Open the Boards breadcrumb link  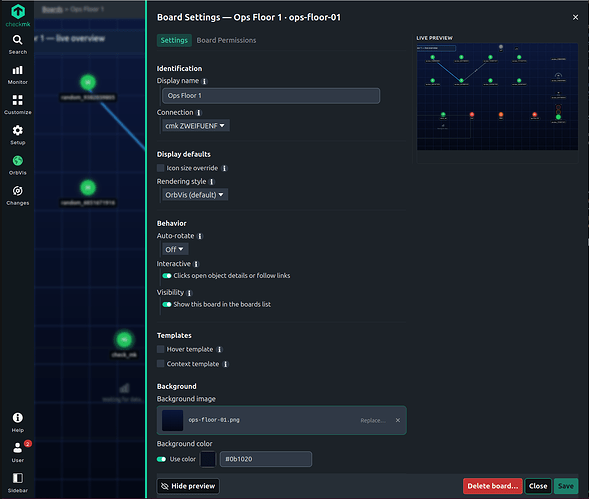[52, 9]
